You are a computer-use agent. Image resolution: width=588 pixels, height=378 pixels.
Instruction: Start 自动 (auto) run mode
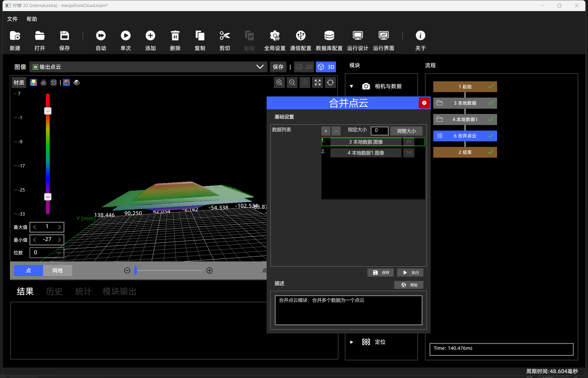point(101,40)
